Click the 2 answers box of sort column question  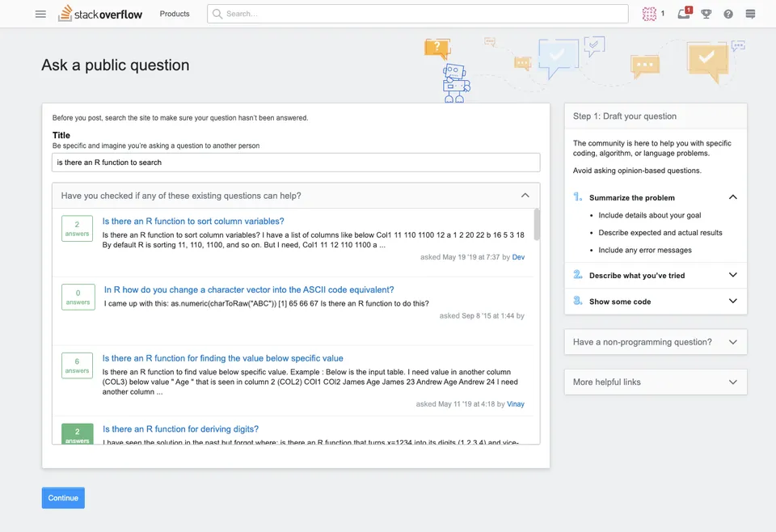[78, 229]
